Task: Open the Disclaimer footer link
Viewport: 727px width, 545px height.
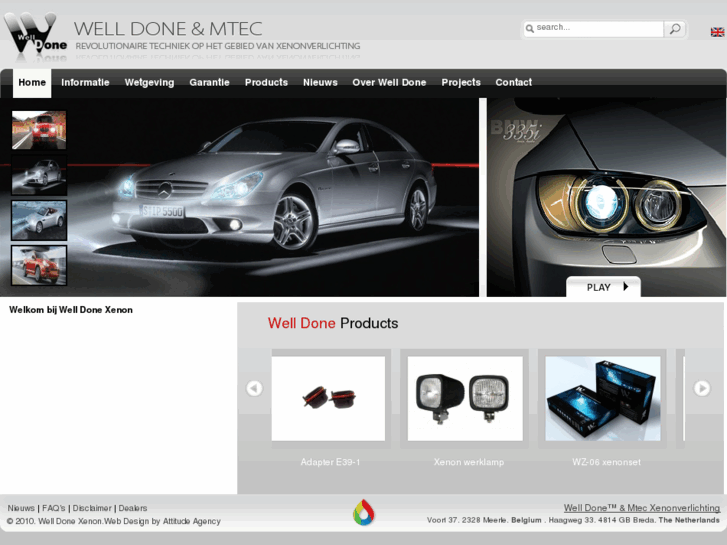Action: 92,508
